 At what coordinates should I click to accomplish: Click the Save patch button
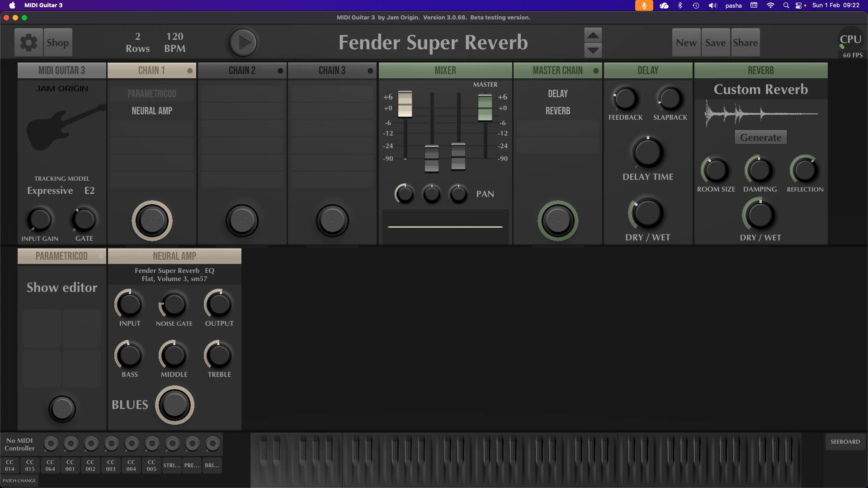(x=715, y=43)
